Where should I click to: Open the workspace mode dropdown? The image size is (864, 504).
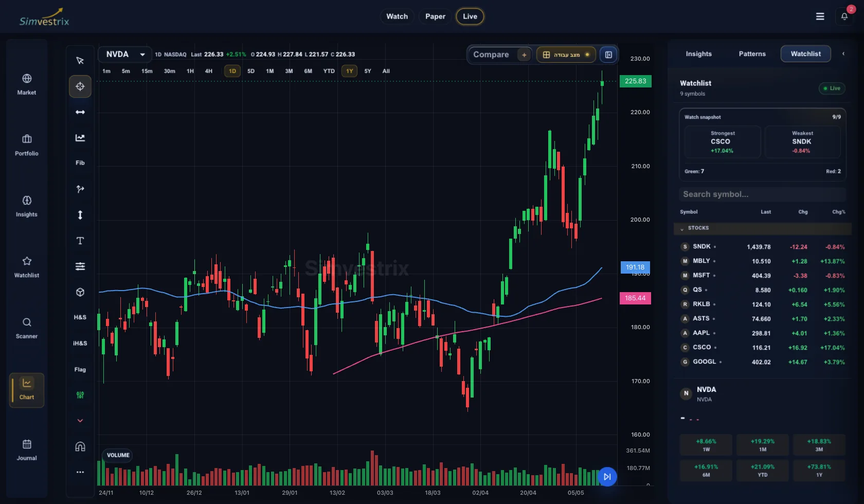[x=566, y=55]
